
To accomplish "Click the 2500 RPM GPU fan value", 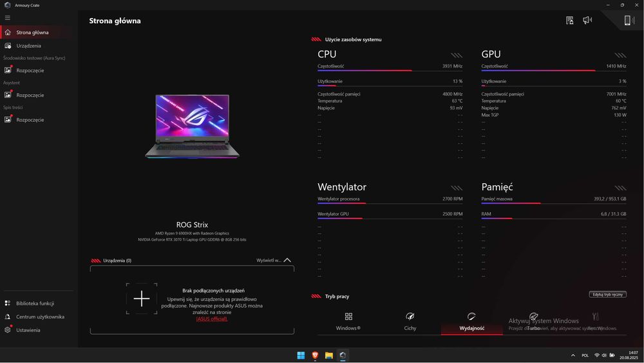I will (452, 214).
